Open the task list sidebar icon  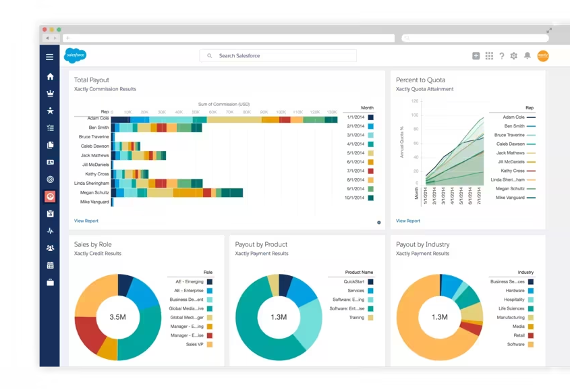pyautogui.click(x=50, y=128)
